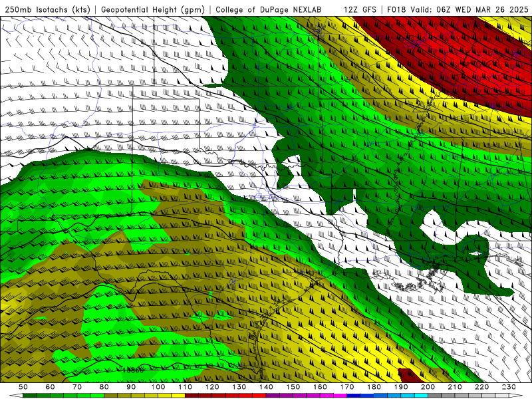
Task: Click the '190' legend value
Action: pos(401,387)
